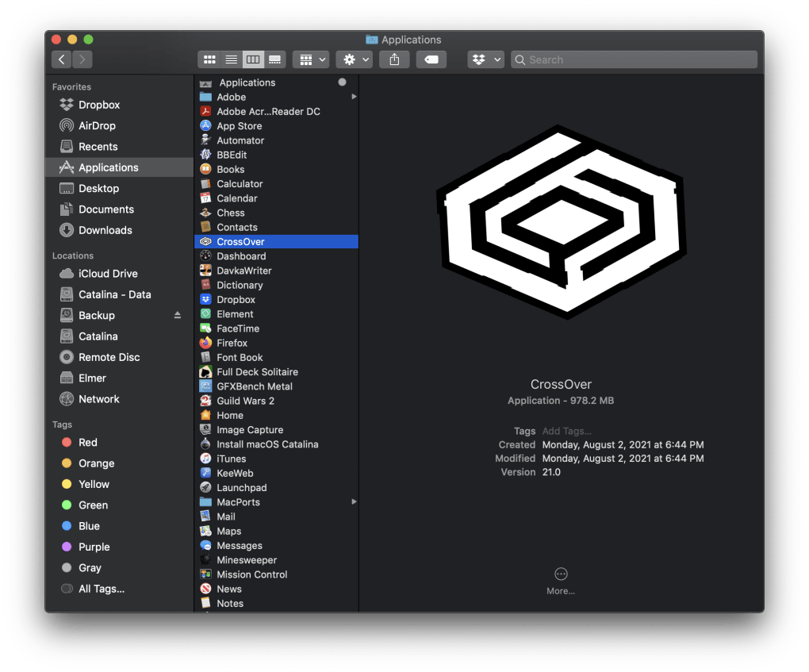The image size is (809, 672).
Task: Open the group-by dropdown
Action: pyautogui.click(x=311, y=60)
